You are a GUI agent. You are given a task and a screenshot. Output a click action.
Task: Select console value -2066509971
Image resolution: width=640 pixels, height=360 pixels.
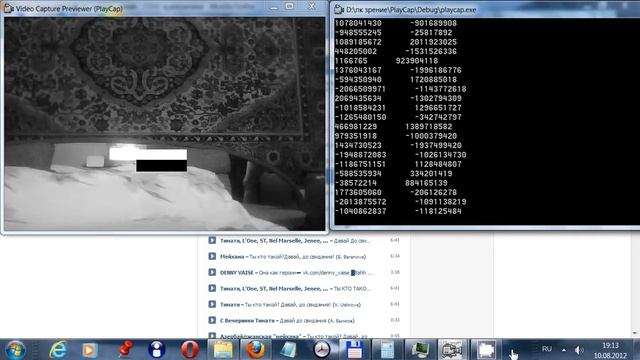360,89
